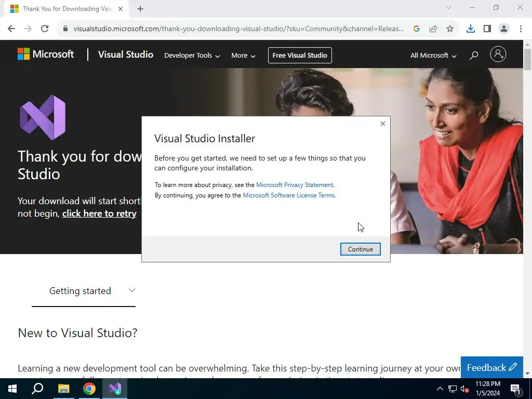Toggle the Chrome side panel icon

487,29
